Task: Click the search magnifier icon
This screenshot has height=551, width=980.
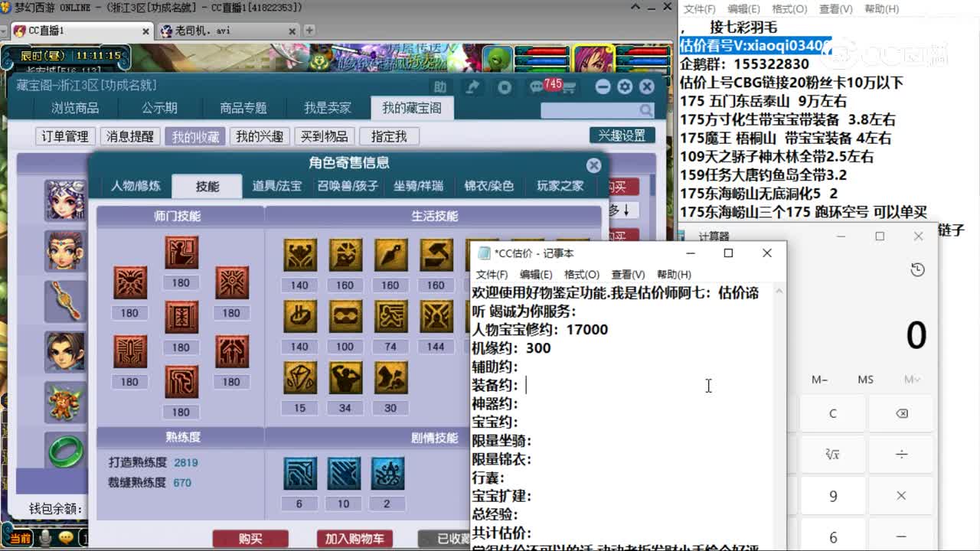Action: pos(645,112)
